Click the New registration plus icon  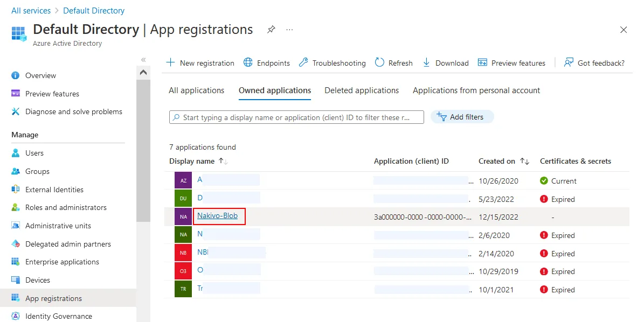[x=171, y=62]
